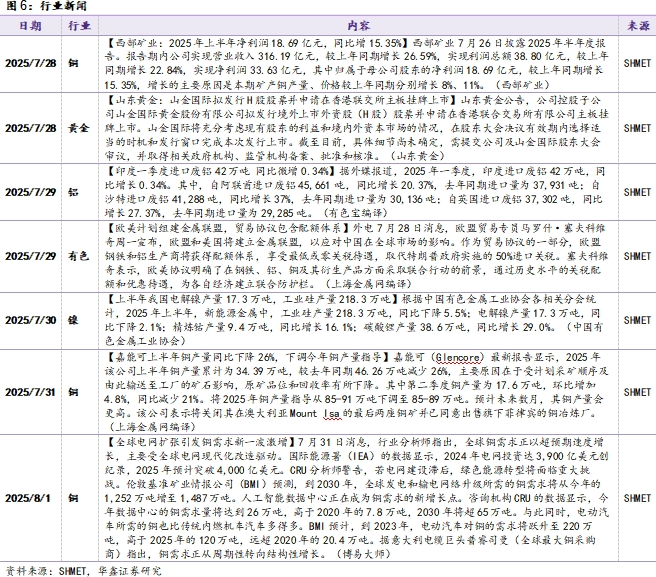Select the "行业" column header

point(79,26)
